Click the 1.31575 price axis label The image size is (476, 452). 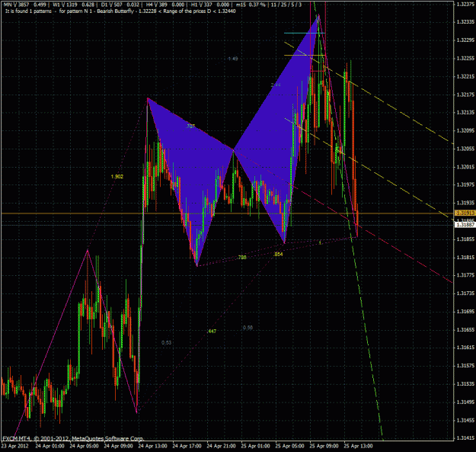pos(465,365)
